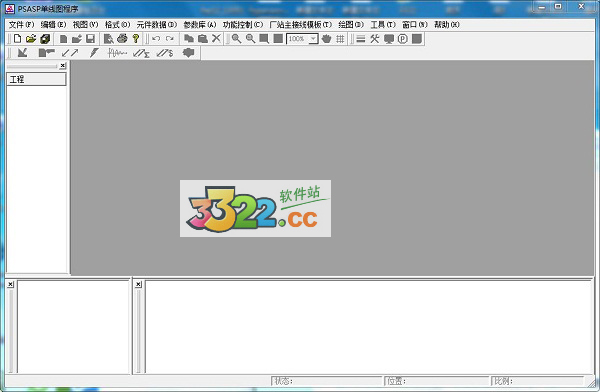Click inside the 100% zoom field
Viewport: 600px width, 392px height.
click(298, 39)
